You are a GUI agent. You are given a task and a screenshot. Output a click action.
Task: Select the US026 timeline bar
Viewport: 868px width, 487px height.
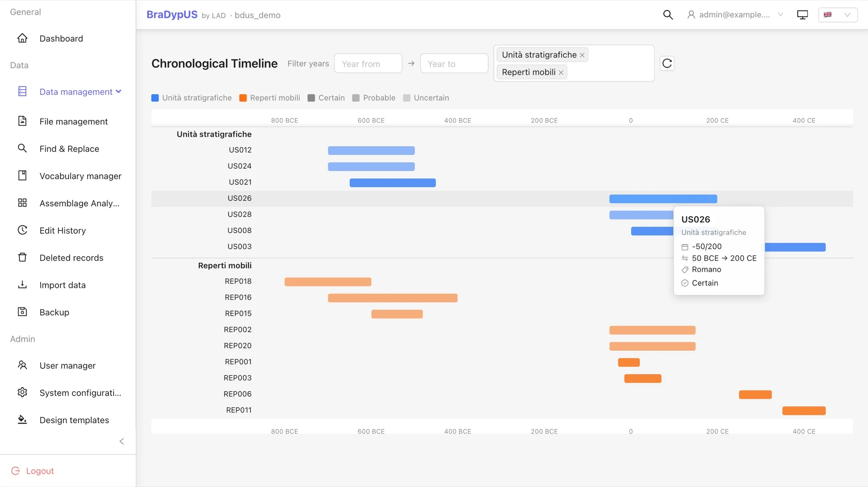coord(663,199)
